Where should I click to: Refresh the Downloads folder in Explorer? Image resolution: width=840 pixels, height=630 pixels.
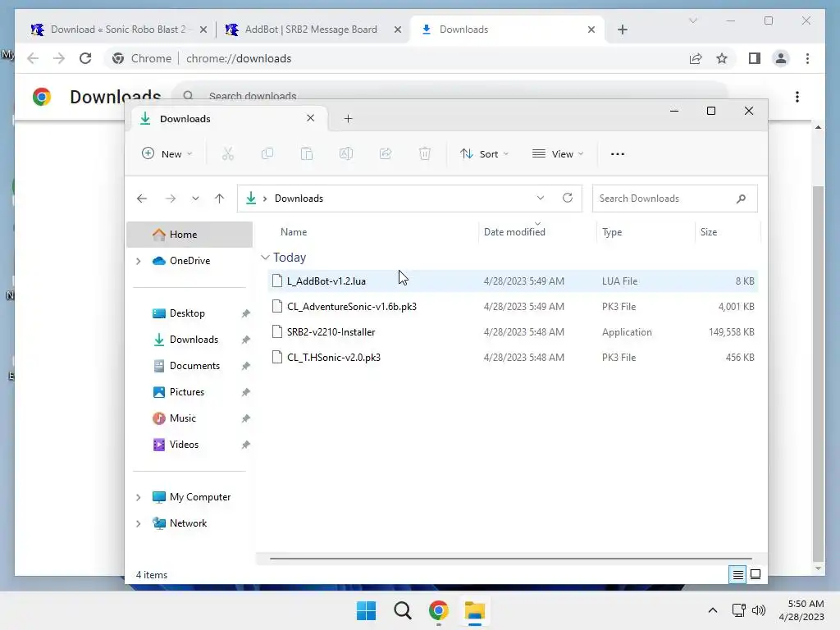(568, 198)
